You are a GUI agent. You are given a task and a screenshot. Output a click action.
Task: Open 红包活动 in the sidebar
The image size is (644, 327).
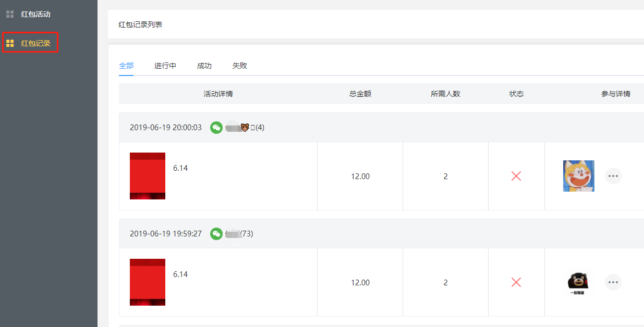point(35,14)
